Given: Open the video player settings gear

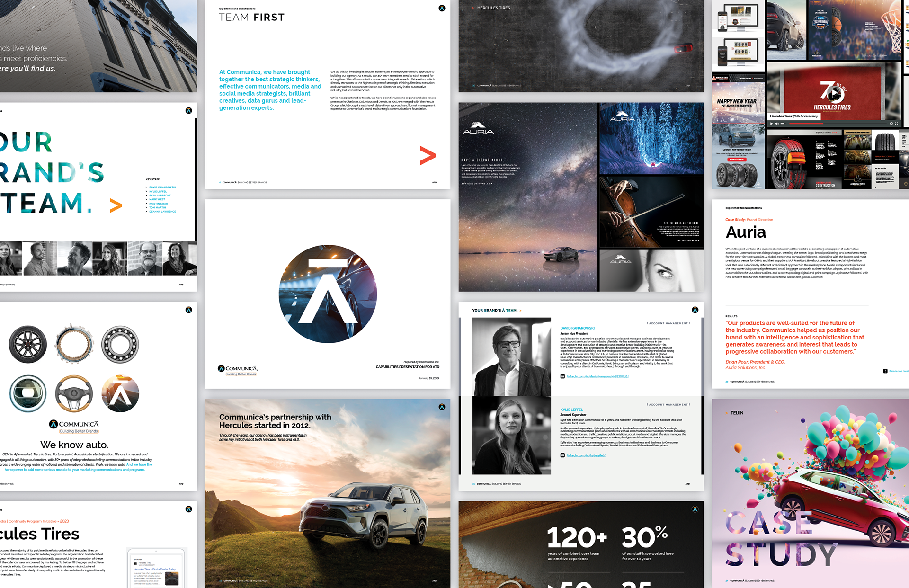Looking at the screenshot, I should [891, 124].
